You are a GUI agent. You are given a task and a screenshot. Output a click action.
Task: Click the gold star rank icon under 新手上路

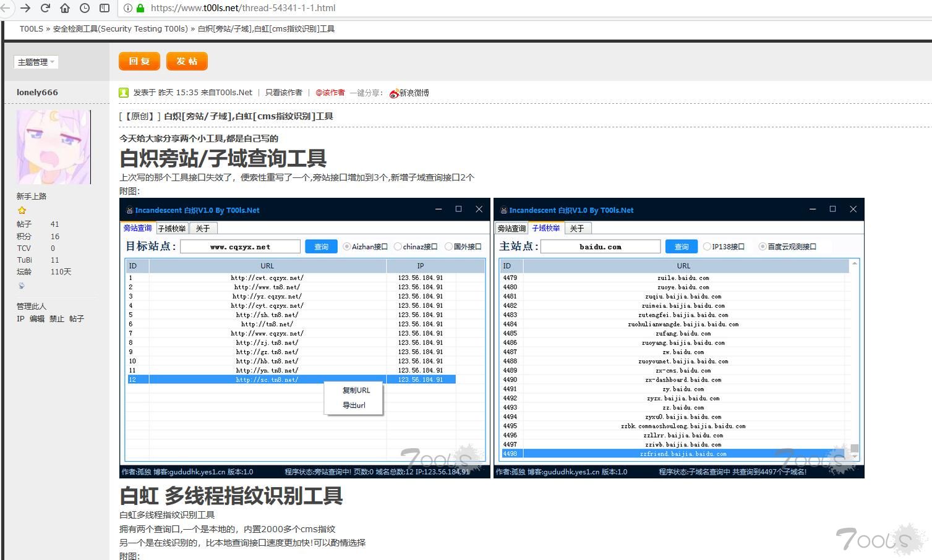pyautogui.click(x=22, y=210)
